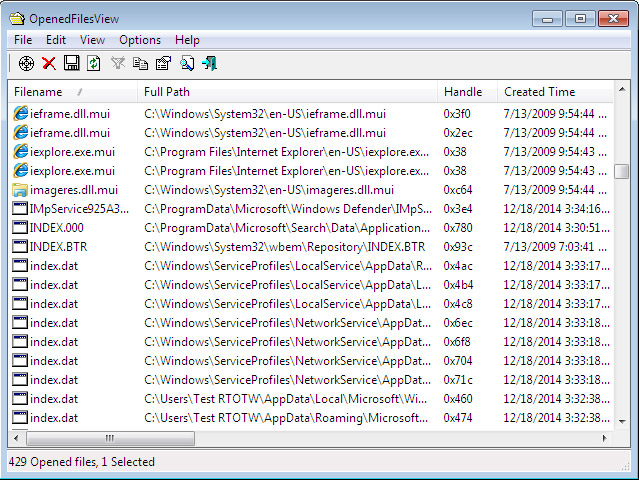Open Find using the magnifier toolbar icon

187,64
